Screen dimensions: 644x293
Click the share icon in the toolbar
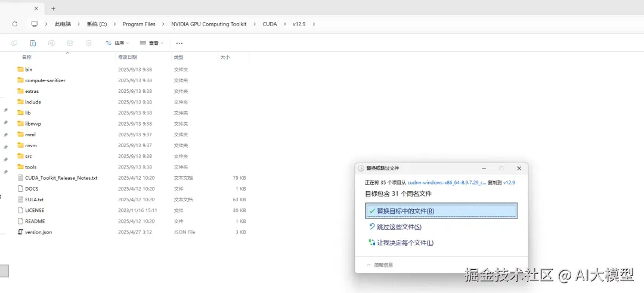(x=70, y=43)
